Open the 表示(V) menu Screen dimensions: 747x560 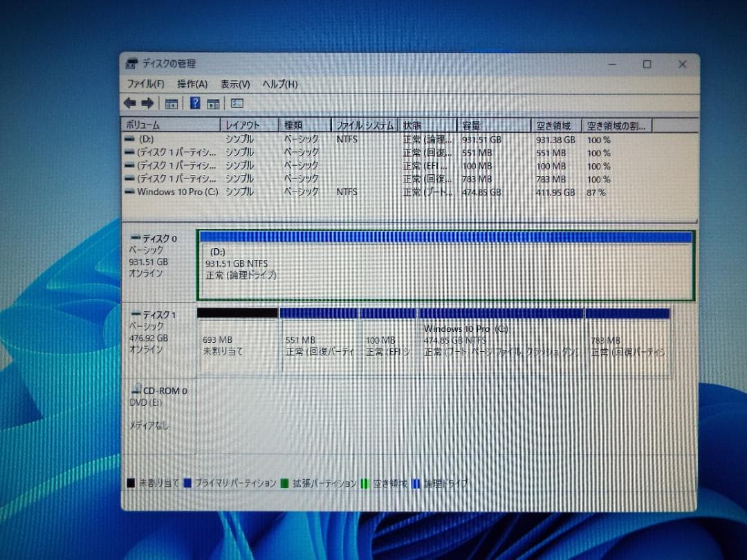234,84
